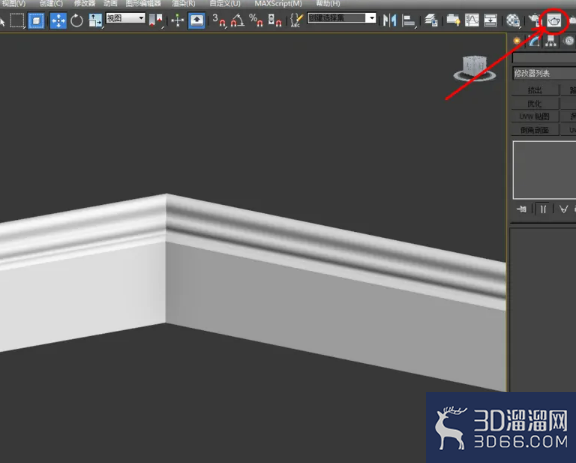Toggle the Angle Snap icon
Viewport: 576px width, 463px height.
point(237,20)
